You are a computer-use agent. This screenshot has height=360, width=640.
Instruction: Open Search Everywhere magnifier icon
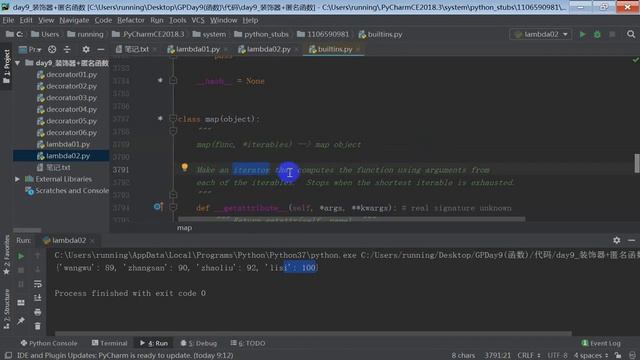point(631,34)
